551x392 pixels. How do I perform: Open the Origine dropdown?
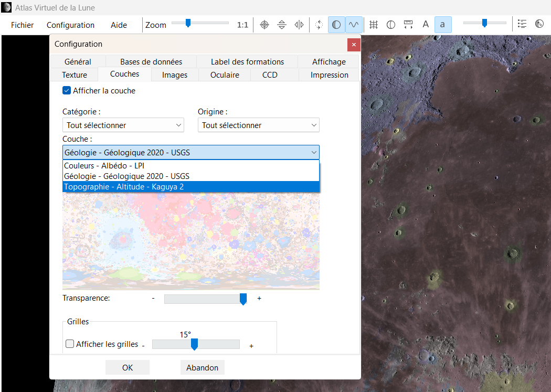coord(258,125)
